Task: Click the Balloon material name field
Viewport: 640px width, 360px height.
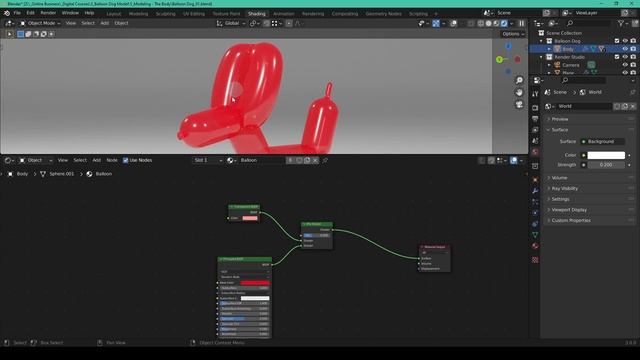Action: 261,160
